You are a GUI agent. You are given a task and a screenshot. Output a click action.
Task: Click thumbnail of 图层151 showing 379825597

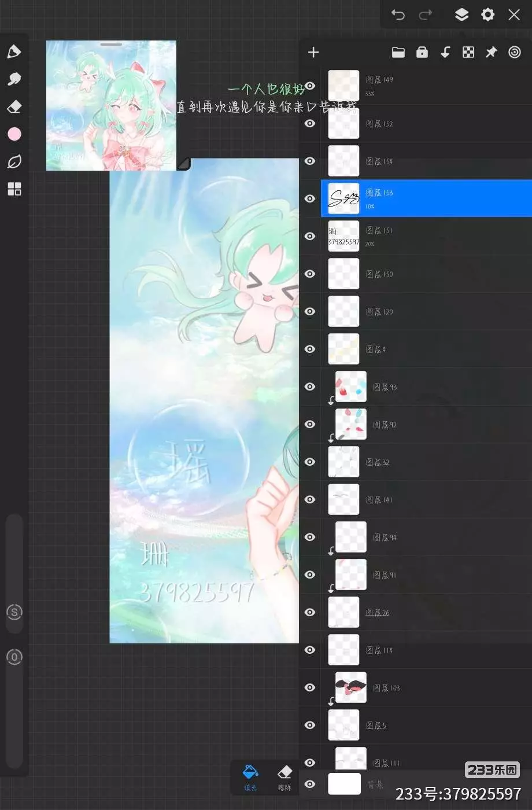click(343, 236)
